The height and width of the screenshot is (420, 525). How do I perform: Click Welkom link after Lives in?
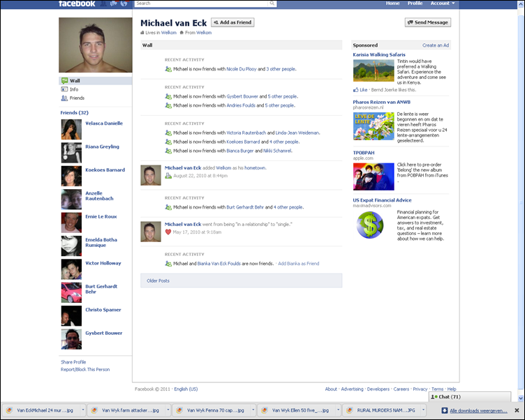[169, 33]
